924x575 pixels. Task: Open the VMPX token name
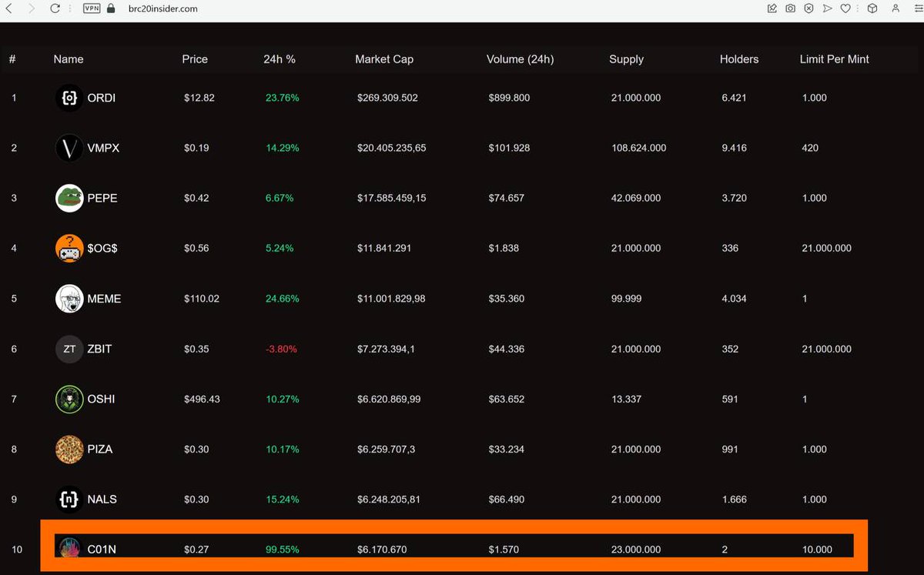(103, 148)
